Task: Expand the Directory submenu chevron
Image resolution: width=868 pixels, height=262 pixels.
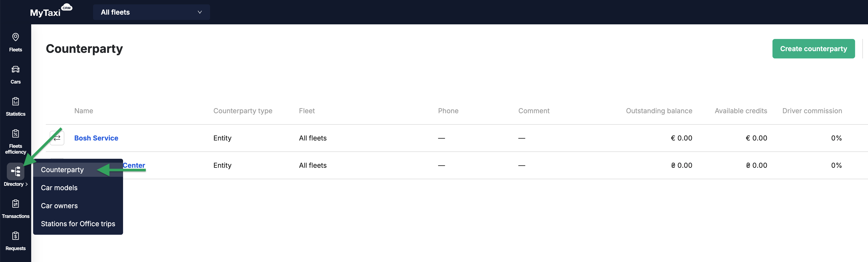Action: click(27, 184)
